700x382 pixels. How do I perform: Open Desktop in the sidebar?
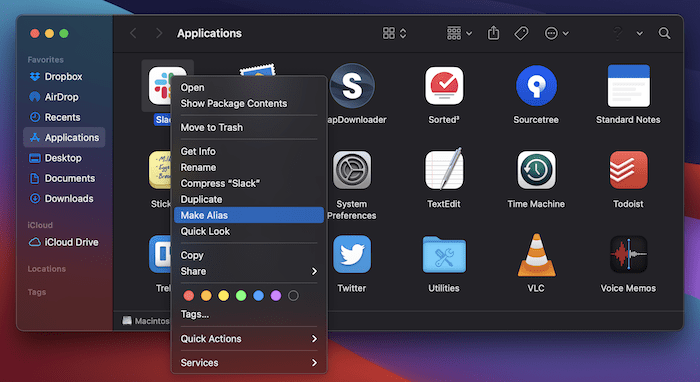pyautogui.click(x=64, y=158)
